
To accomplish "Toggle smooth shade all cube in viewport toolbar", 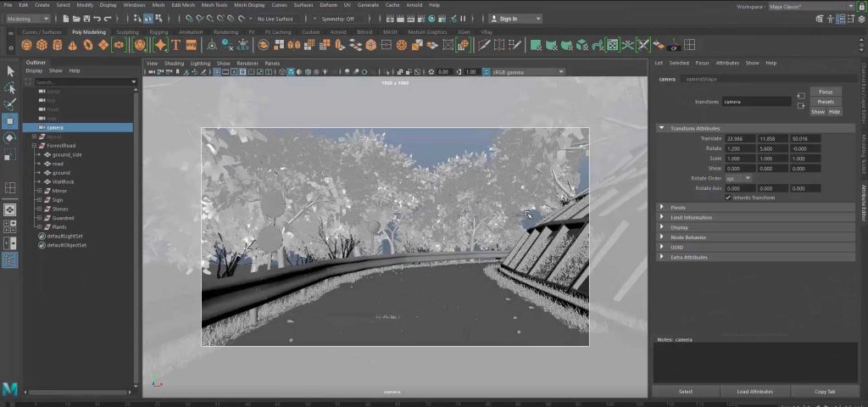I will (291, 72).
